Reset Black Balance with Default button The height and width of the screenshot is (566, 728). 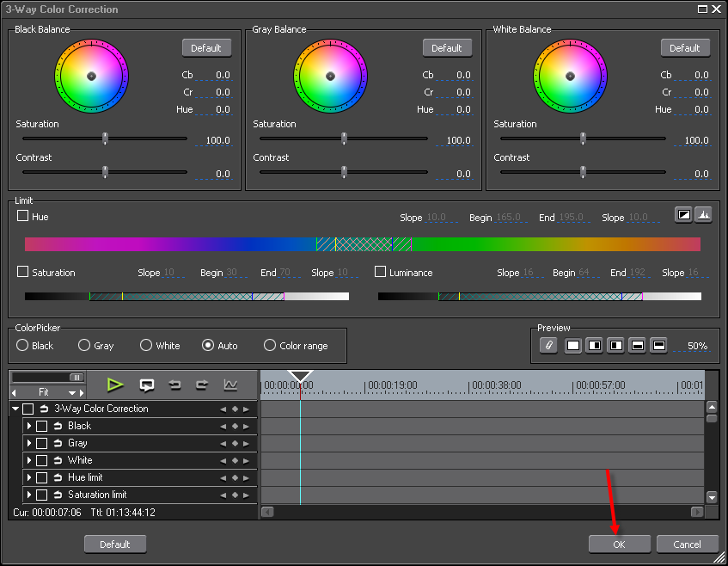click(x=206, y=48)
